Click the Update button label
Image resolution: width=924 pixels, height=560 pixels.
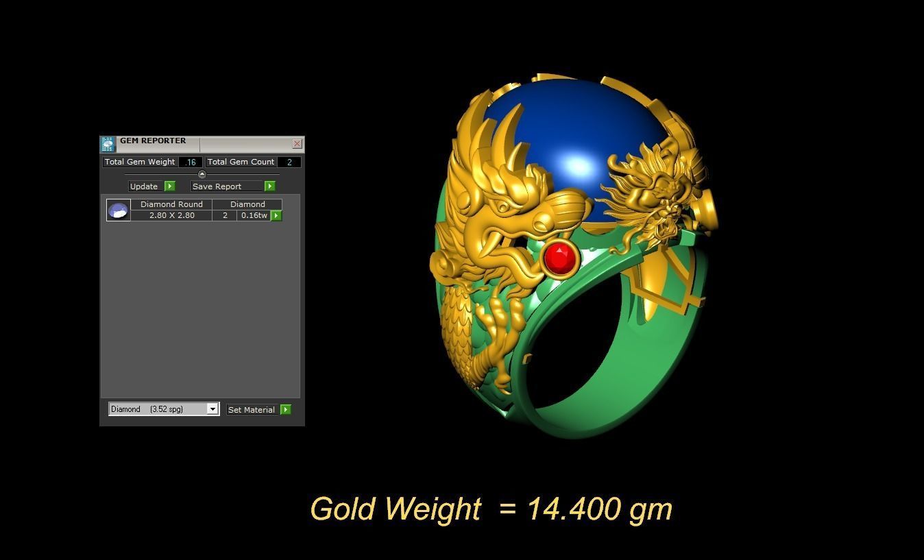tap(144, 186)
